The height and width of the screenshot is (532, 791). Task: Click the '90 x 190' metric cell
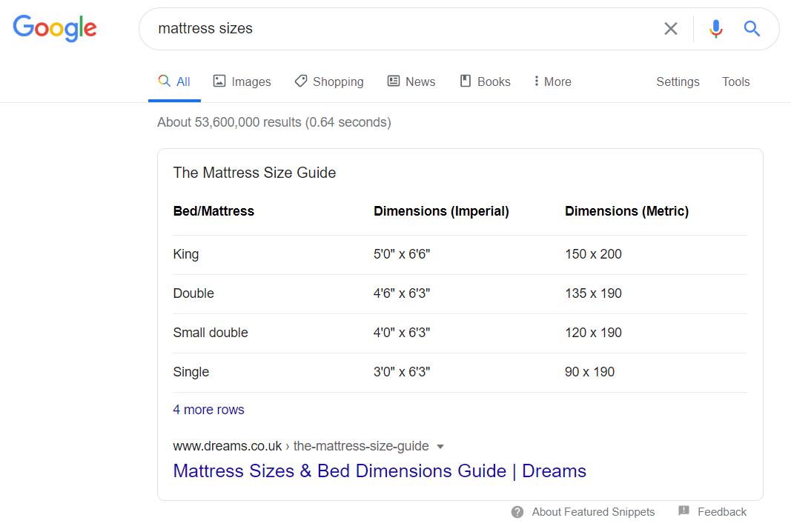click(x=589, y=372)
